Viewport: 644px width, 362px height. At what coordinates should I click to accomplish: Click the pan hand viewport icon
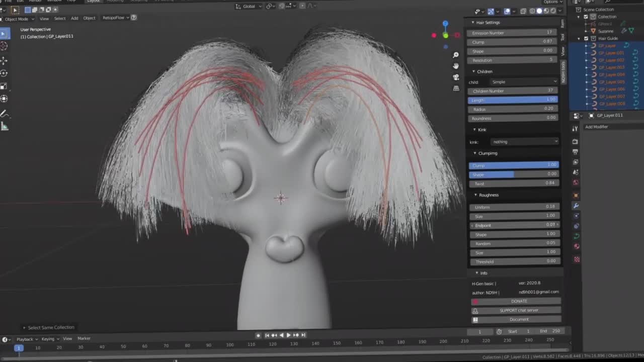(x=456, y=66)
